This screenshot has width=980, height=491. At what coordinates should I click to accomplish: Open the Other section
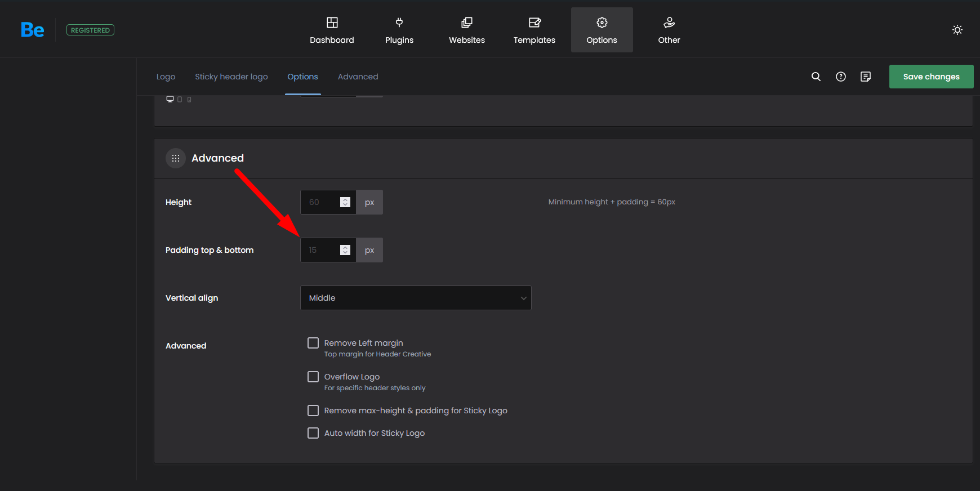pos(669,30)
